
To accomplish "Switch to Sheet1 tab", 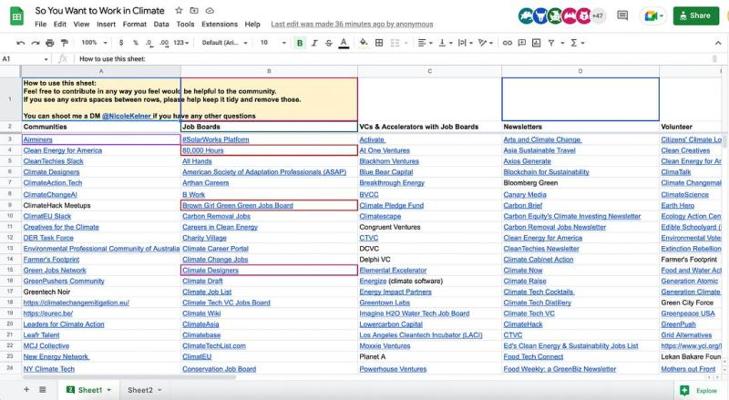I will tap(89, 390).
